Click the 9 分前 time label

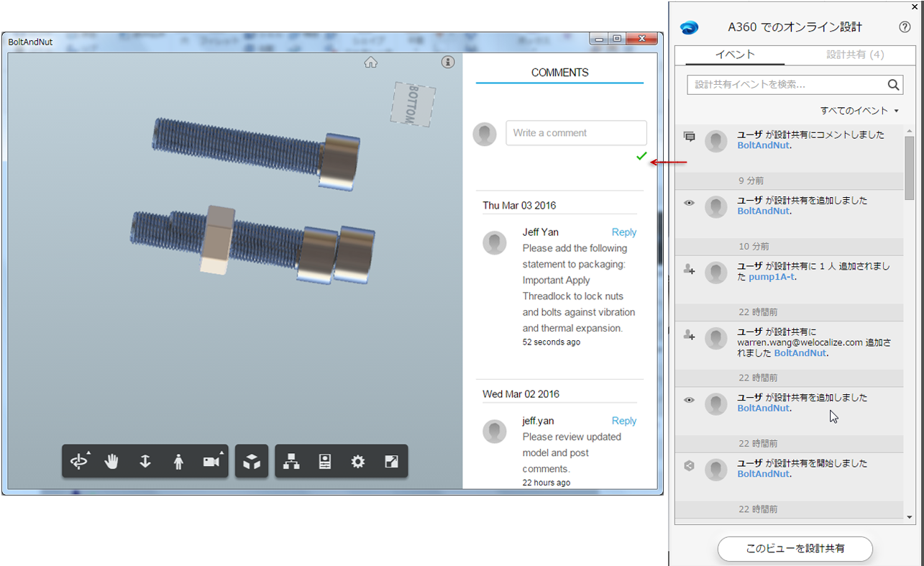tap(751, 181)
